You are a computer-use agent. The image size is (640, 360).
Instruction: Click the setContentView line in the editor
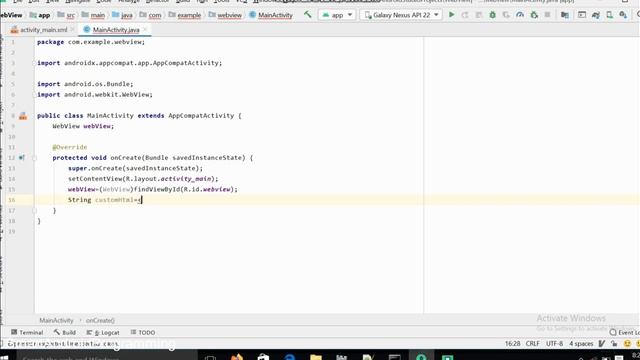coord(143,179)
